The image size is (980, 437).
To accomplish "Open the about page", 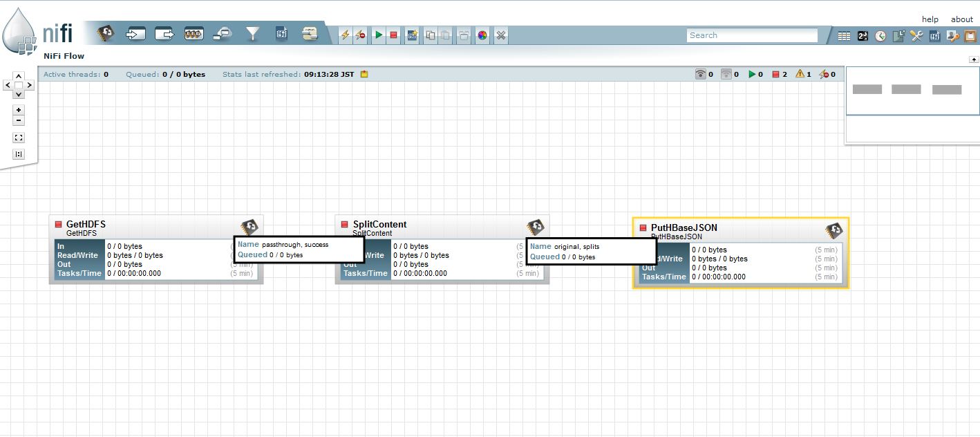I will pos(961,19).
